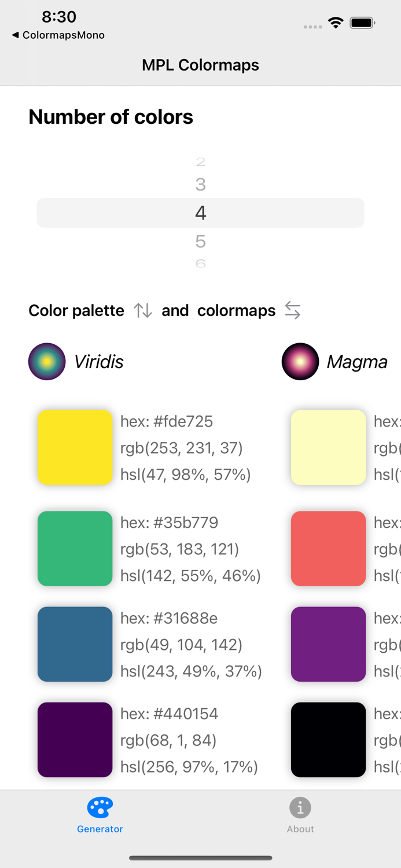
Task: Tap the yellow Viridis swatch #fde725
Action: pos(75,447)
